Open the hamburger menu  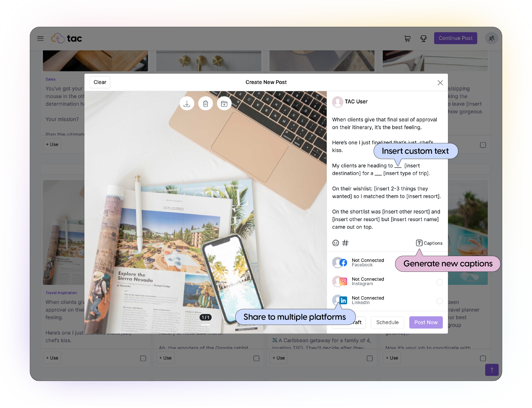[40, 38]
